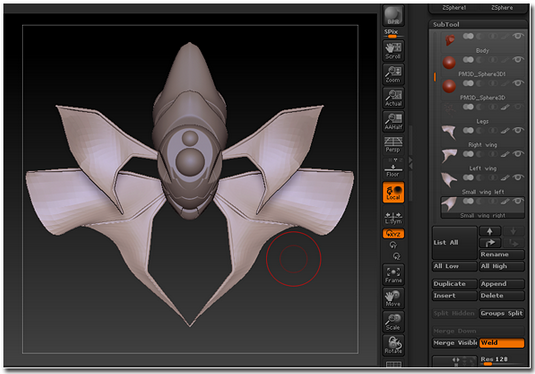Screen dimensions: 535x374
Task: Click the Duplicate button
Action: [x=454, y=284]
